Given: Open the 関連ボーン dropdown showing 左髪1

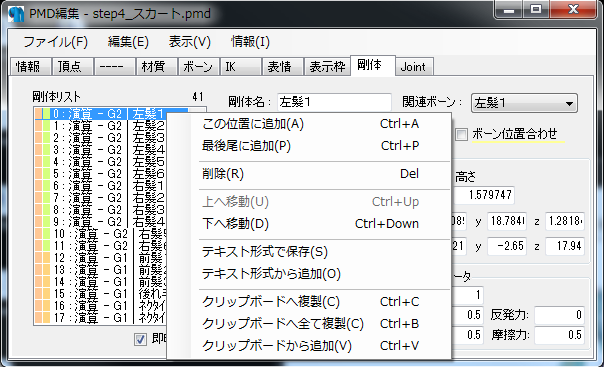Looking at the screenshot, I should pyautogui.click(x=524, y=103).
